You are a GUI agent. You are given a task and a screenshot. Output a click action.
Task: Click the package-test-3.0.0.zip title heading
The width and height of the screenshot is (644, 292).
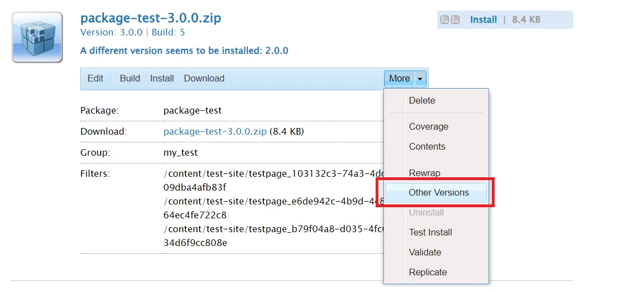(150, 18)
